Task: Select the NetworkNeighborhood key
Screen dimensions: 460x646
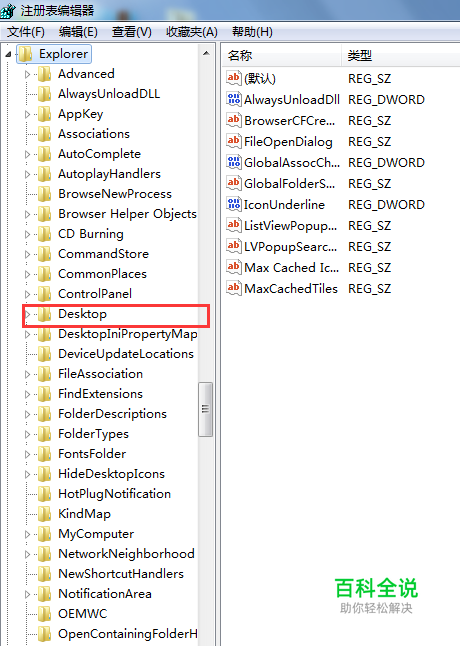Action: tap(126, 554)
